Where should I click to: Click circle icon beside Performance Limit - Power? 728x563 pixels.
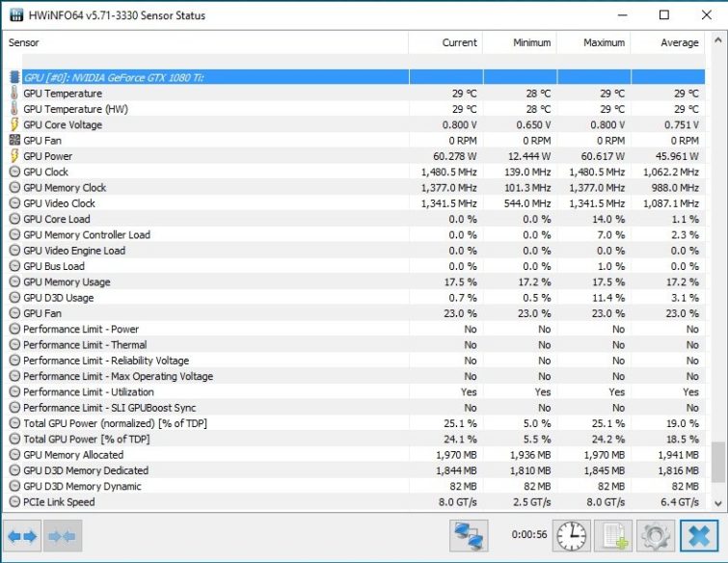[14, 329]
